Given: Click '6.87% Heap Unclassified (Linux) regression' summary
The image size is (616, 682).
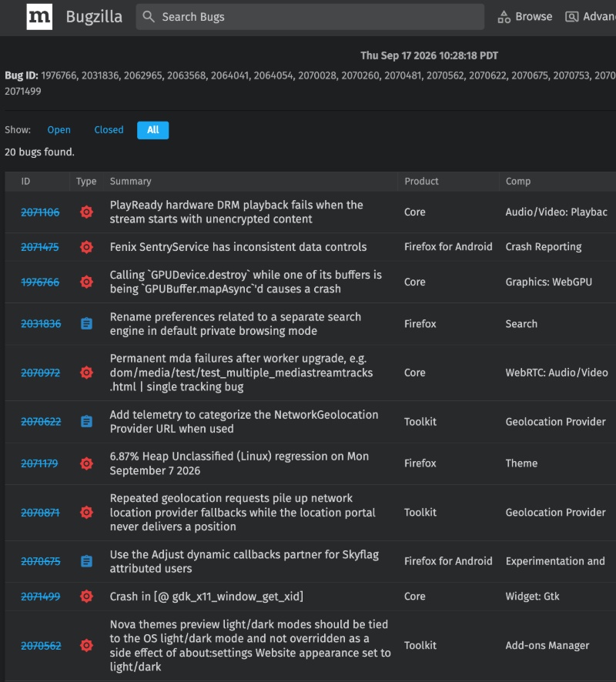Looking at the screenshot, I should [239, 463].
